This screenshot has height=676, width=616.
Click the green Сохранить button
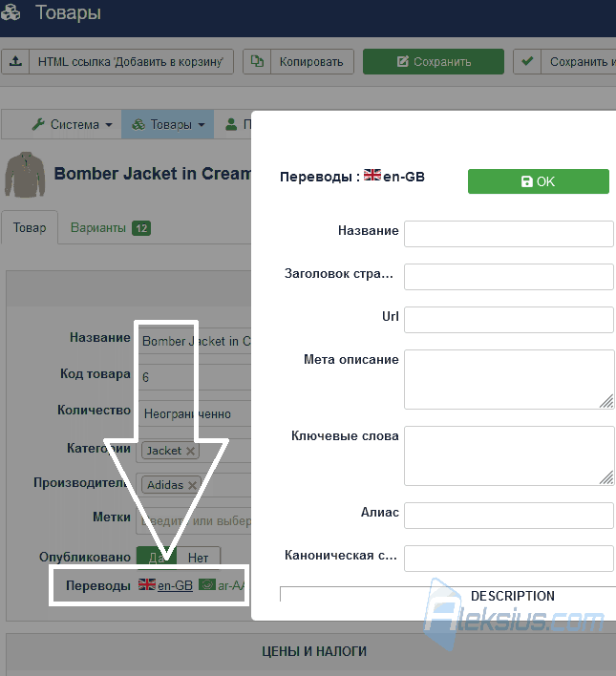[x=433, y=62]
